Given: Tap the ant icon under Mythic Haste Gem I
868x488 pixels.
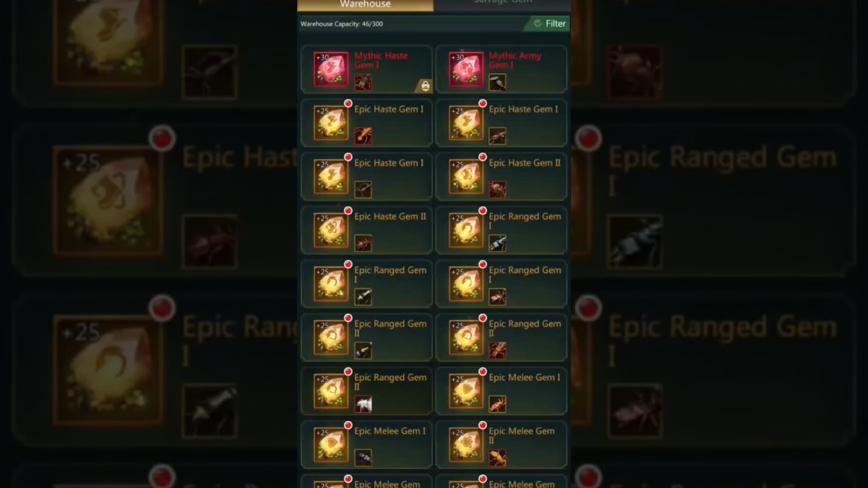Looking at the screenshot, I should click(363, 82).
